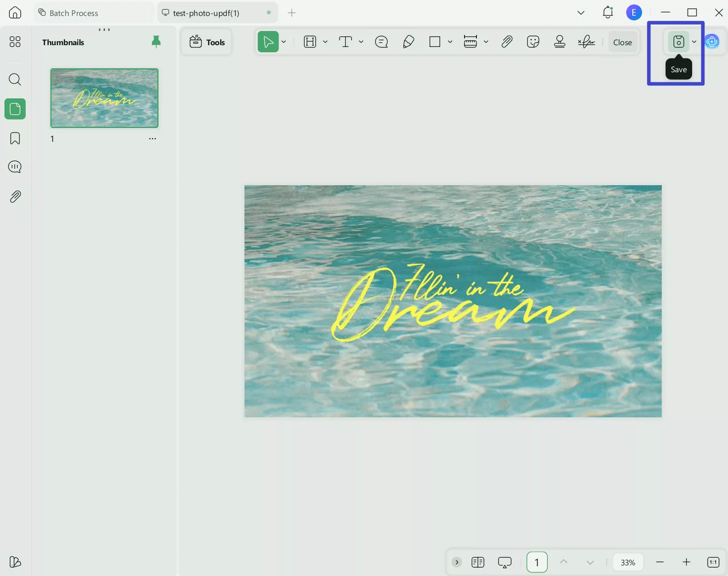The image size is (728, 576).
Task: Open the Comment speech bubble tool
Action: point(381,42)
